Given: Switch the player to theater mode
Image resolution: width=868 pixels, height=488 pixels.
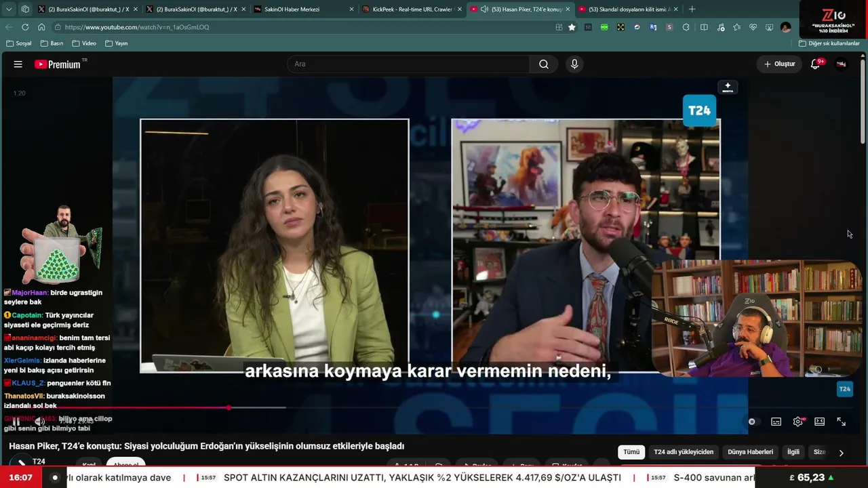Looking at the screenshot, I should (820, 422).
